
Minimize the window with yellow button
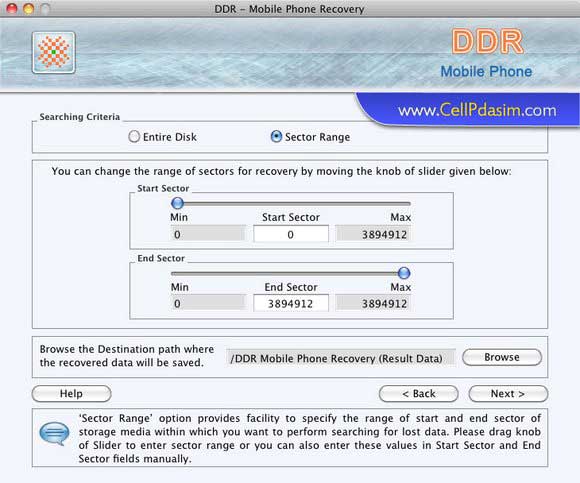point(28,8)
